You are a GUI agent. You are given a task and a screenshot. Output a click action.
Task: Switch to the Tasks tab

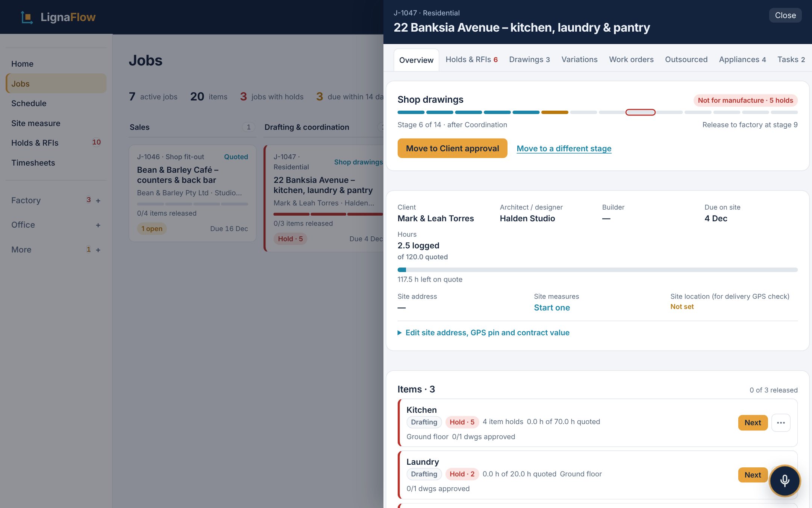[791, 59]
